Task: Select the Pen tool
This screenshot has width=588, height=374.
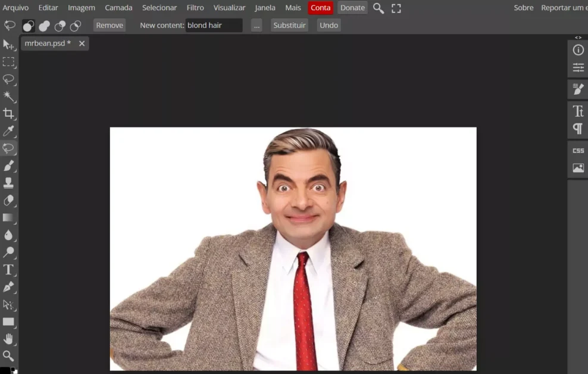Action: point(8,287)
